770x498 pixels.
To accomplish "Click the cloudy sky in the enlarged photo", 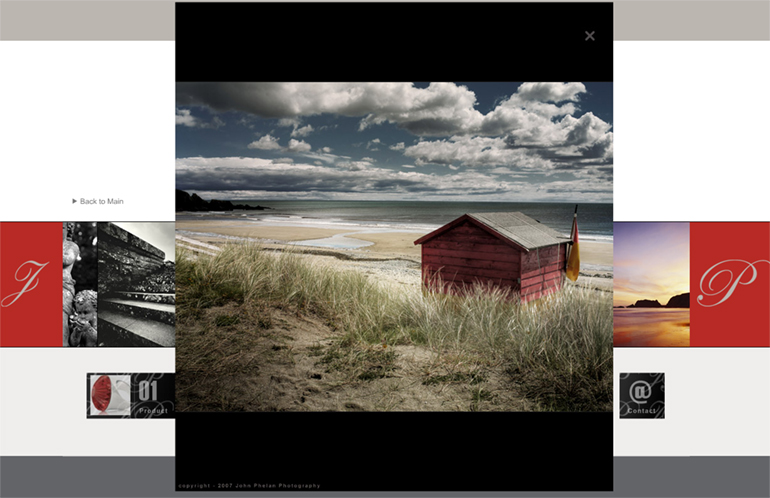I will coord(400,130).
